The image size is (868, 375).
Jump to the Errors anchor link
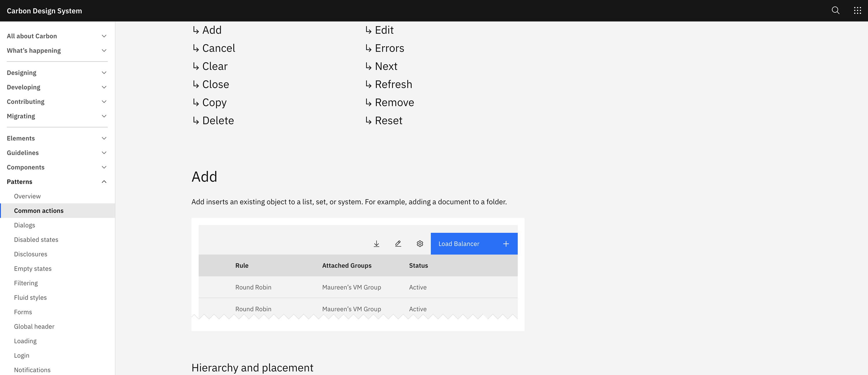click(389, 48)
